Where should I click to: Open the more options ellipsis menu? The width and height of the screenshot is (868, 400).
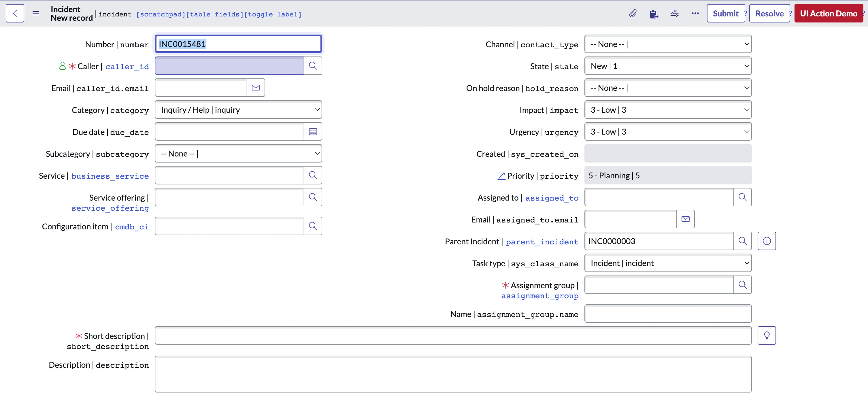(x=695, y=13)
